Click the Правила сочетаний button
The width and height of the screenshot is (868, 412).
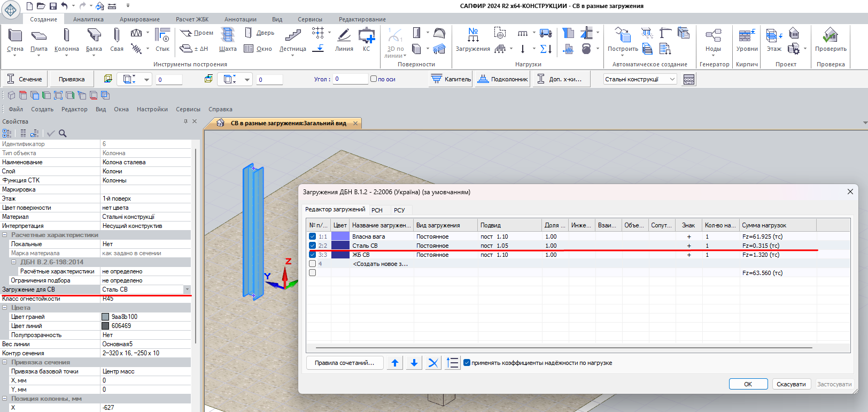pos(344,363)
